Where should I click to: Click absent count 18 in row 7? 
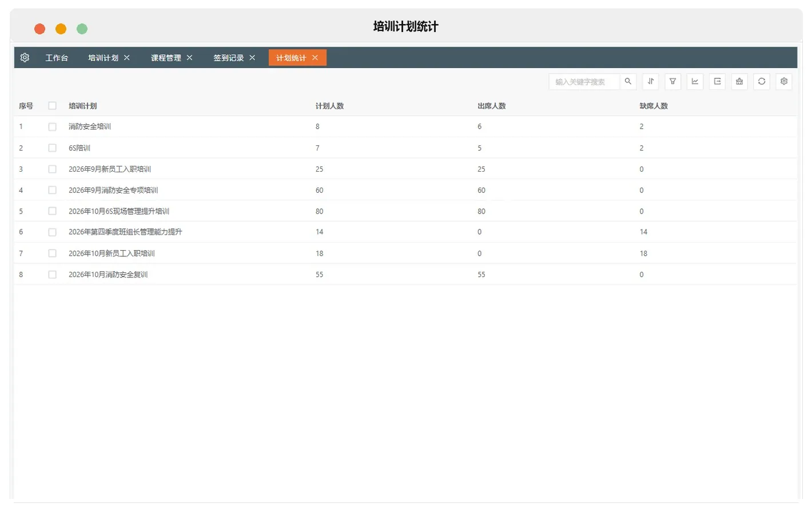pos(643,253)
